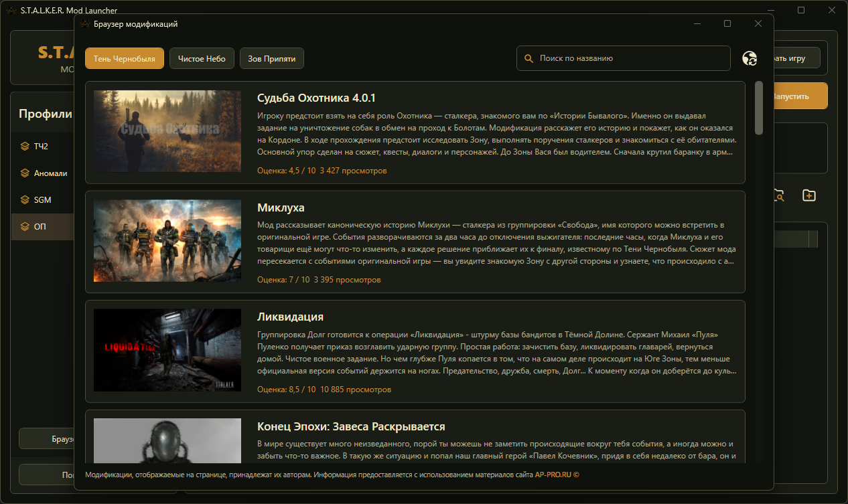This screenshot has width=848, height=504.
Task: Click the 3 427 просмотров view count
Action: (354, 171)
